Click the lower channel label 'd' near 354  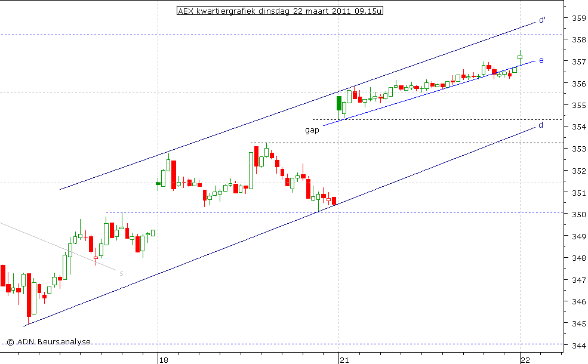(x=541, y=125)
